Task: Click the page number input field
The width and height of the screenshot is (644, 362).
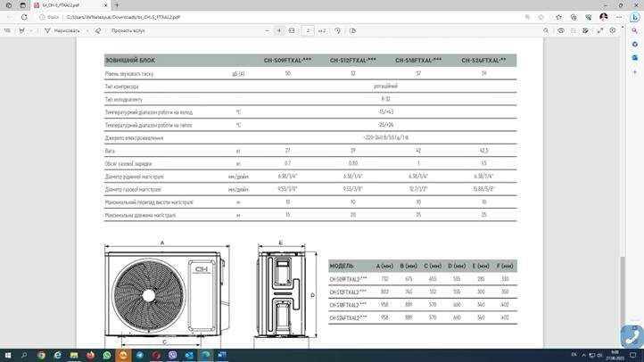Action: pos(308,30)
